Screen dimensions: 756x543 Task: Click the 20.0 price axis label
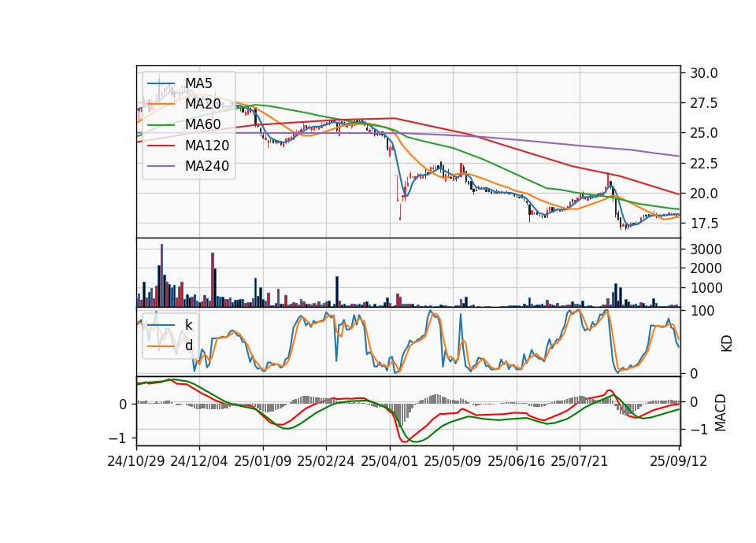[x=704, y=194]
